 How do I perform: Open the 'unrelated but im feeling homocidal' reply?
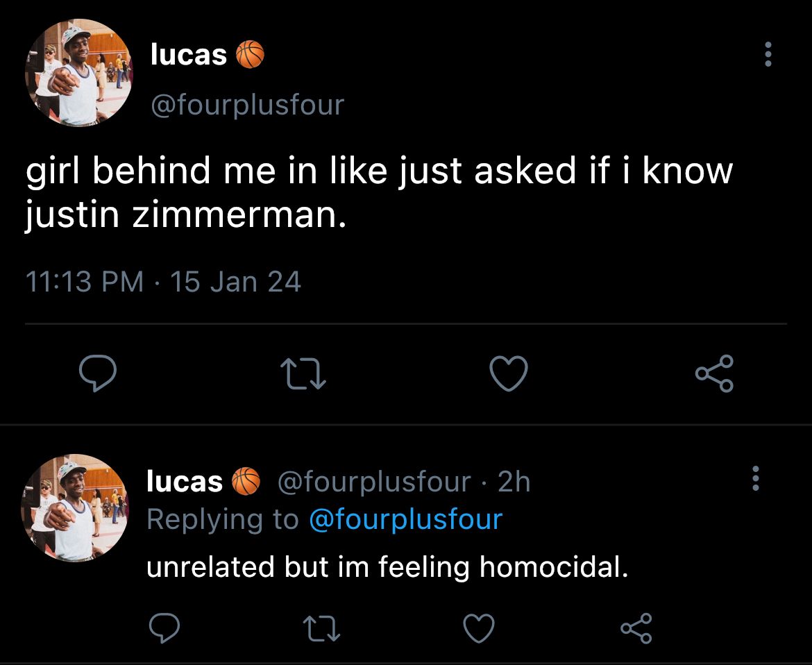387,566
